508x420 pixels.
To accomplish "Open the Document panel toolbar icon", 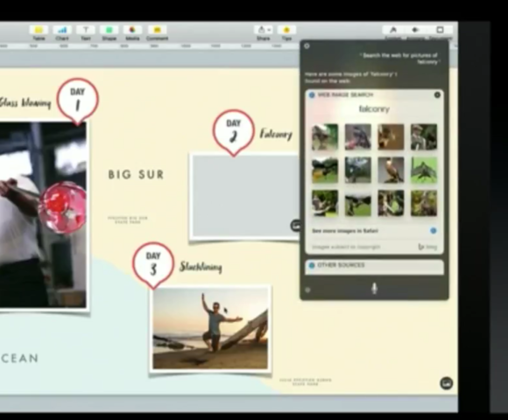I will click(x=440, y=30).
